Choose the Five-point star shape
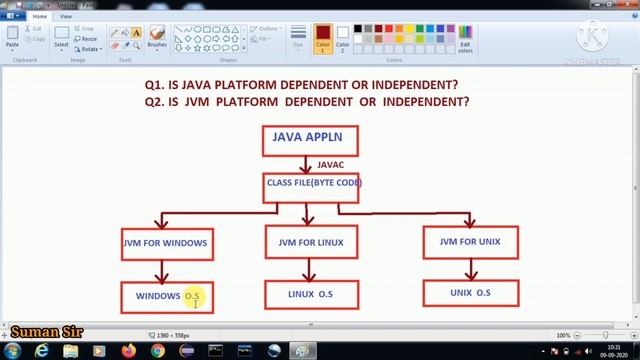Screen dimensions: 640x360 click(198, 48)
